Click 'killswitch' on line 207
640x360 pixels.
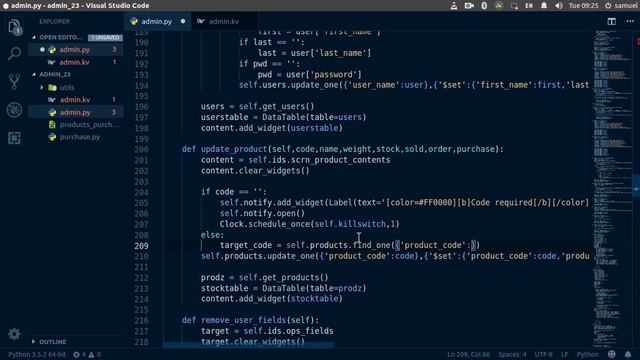pos(362,224)
